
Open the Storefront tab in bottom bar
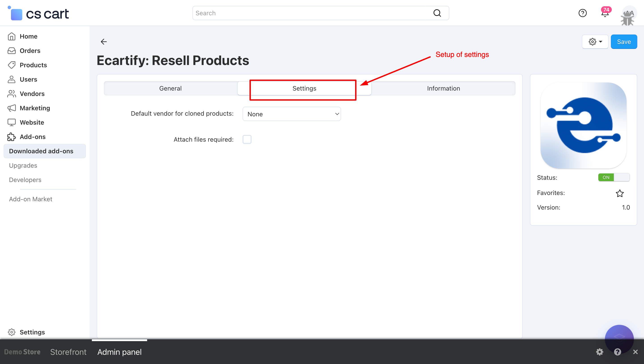(x=68, y=352)
